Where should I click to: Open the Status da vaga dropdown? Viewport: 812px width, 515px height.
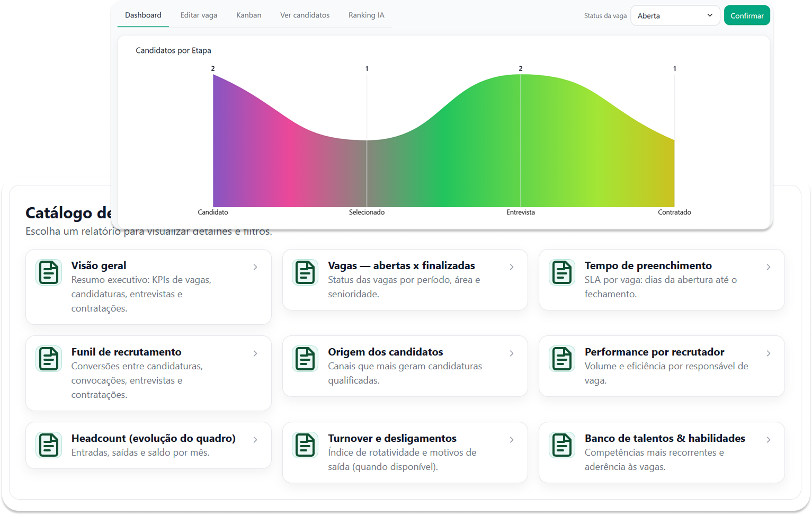pos(675,15)
